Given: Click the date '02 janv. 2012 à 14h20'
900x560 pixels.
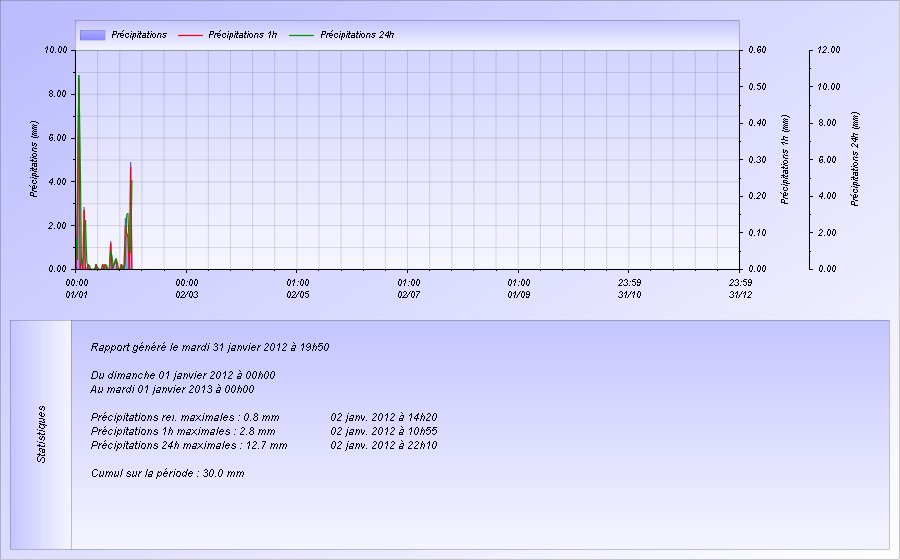Looking at the screenshot, I should (x=384, y=417).
